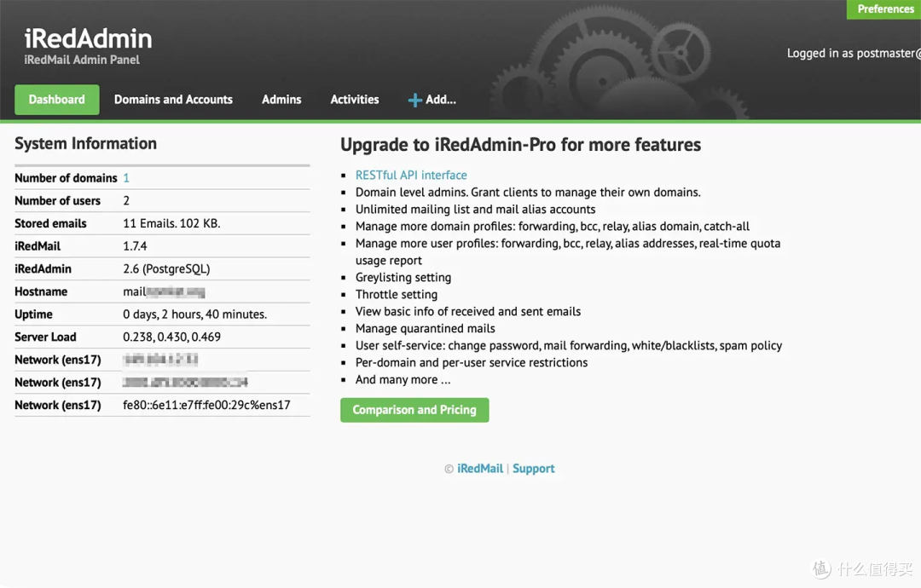Select the '2.6 (PostgreSQL)' value
This screenshot has width=921, height=588.
(x=166, y=268)
